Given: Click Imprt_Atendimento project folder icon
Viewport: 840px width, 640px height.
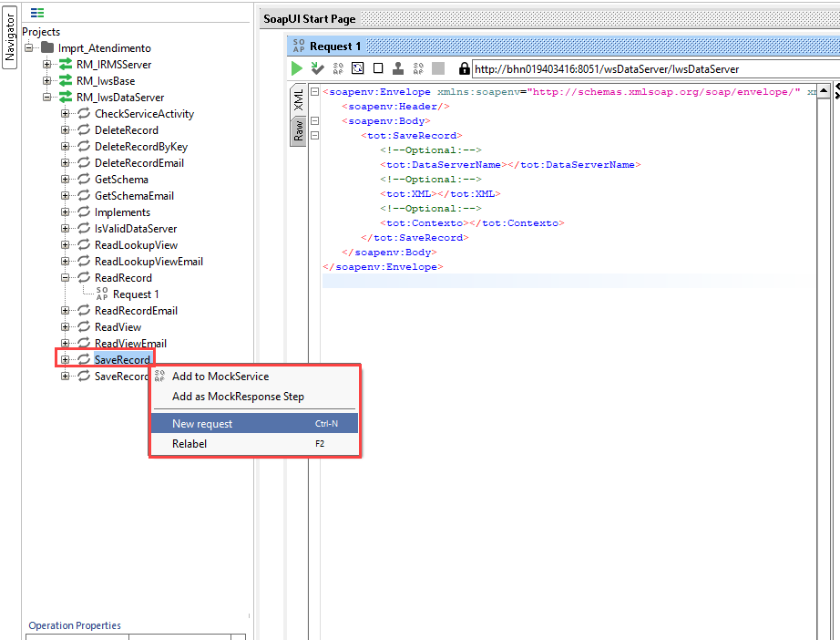Looking at the screenshot, I should pyautogui.click(x=47, y=47).
